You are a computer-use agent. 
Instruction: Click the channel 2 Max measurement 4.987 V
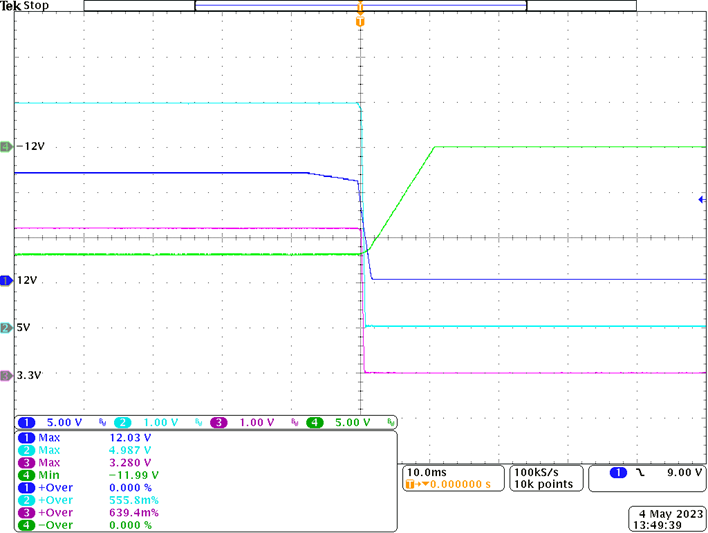130,450
